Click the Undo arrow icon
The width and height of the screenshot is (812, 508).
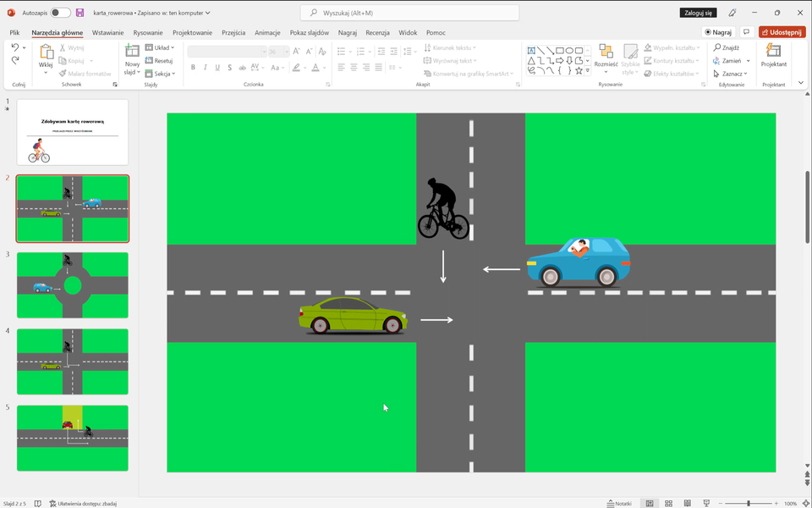(x=14, y=48)
